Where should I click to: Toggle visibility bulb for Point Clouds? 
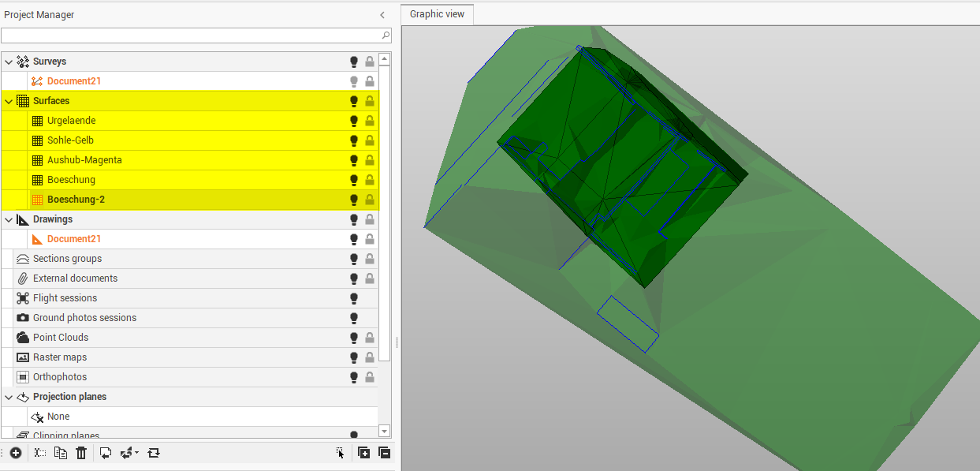click(354, 338)
